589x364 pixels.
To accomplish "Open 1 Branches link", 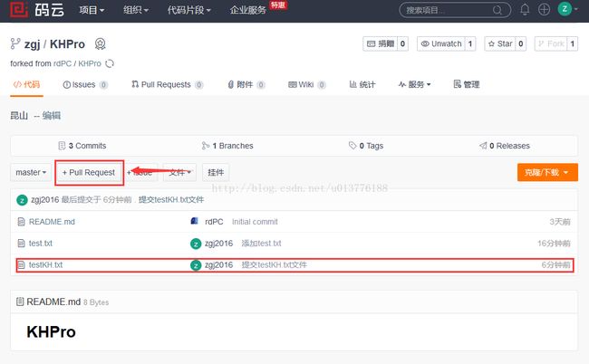I will (x=227, y=146).
